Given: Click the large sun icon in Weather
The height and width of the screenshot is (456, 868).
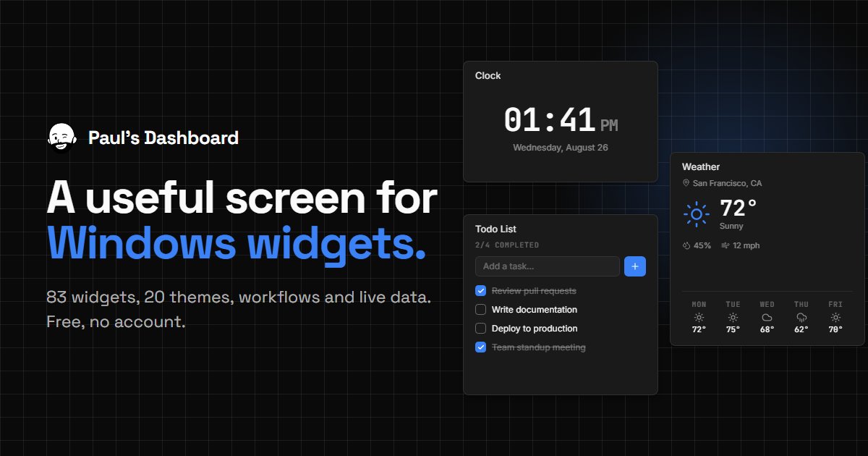Looking at the screenshot, I should point(697,215).
